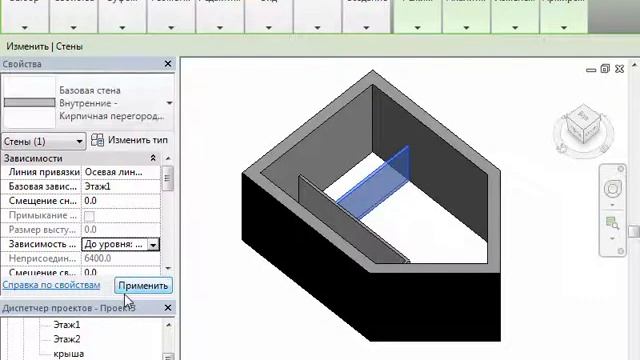Collapse the Зависимости section

(153, 158)
